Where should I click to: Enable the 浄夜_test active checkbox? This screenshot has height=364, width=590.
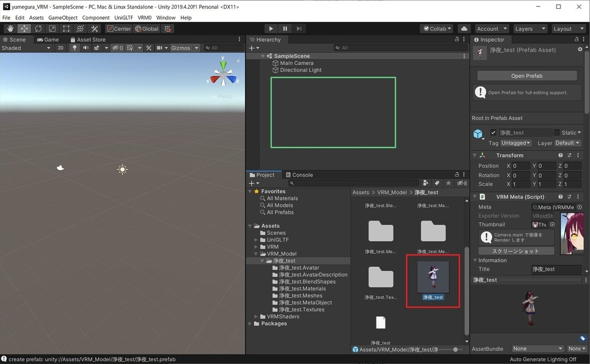tap(493, 133)
